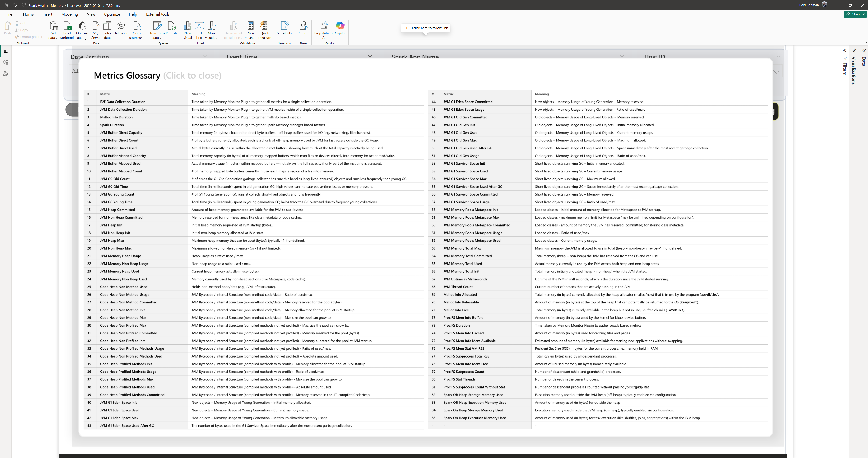Insert a Text box

coord(199,30)
